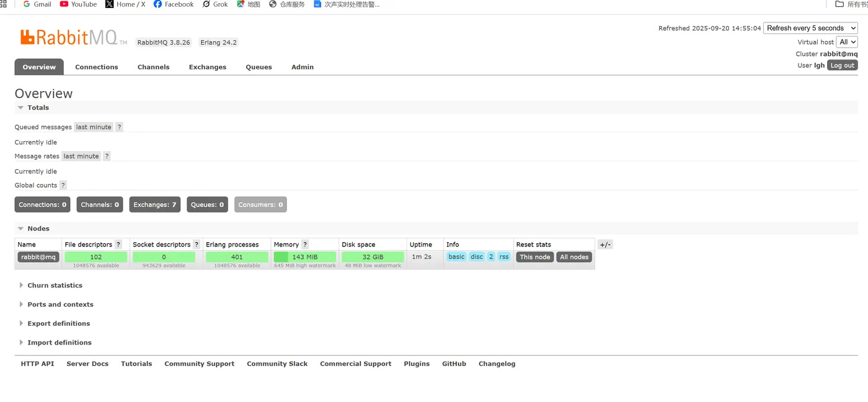The height and width of the screenshot is (402, 868).
Task: Change Message rates last minute range
Action: [x=81, y=156]
